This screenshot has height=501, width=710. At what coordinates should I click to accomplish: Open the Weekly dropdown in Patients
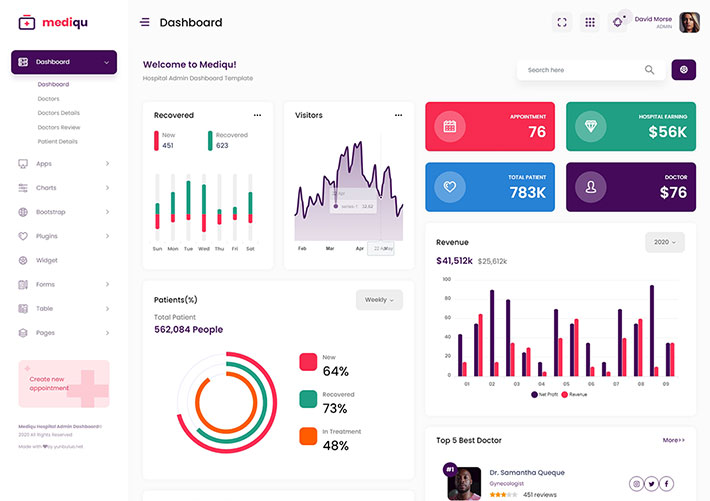point(379,300)
